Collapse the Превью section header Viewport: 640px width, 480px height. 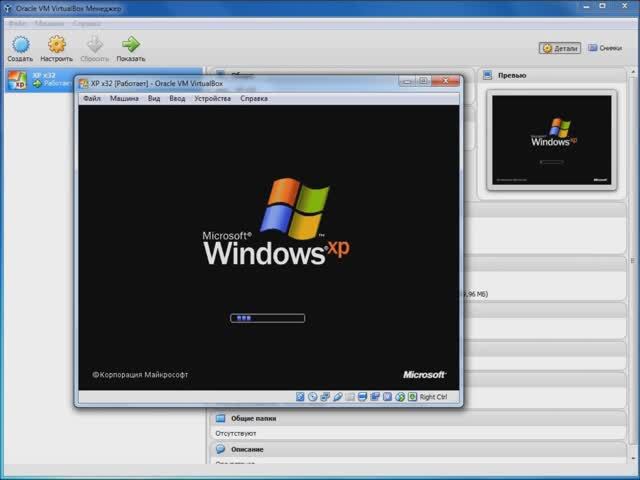tap(552, 75)
